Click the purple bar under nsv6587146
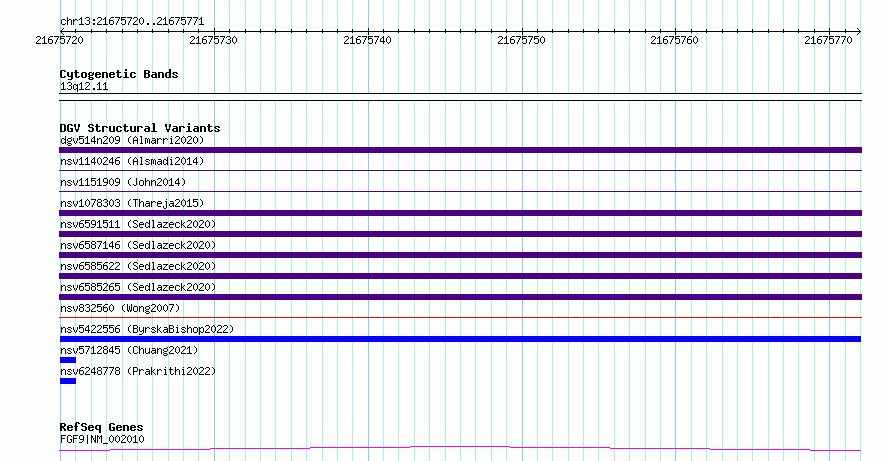Viewport: 890px width, 461px height. 460,255
